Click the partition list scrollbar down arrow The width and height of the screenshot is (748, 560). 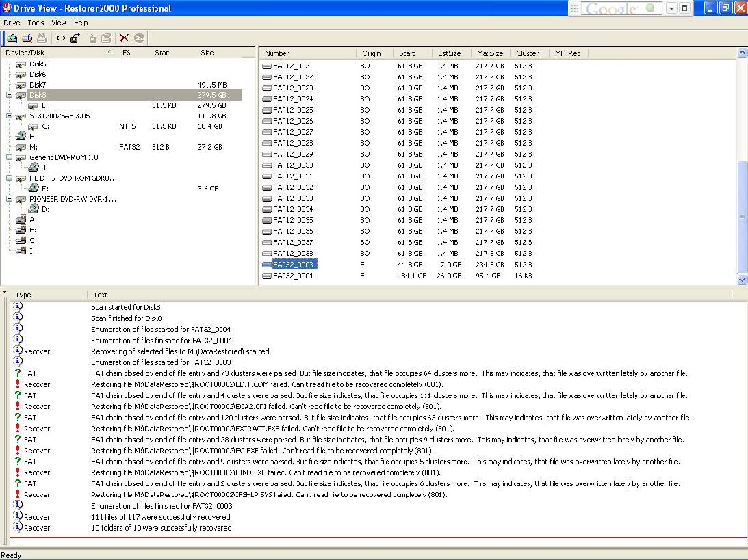point(743,280)
